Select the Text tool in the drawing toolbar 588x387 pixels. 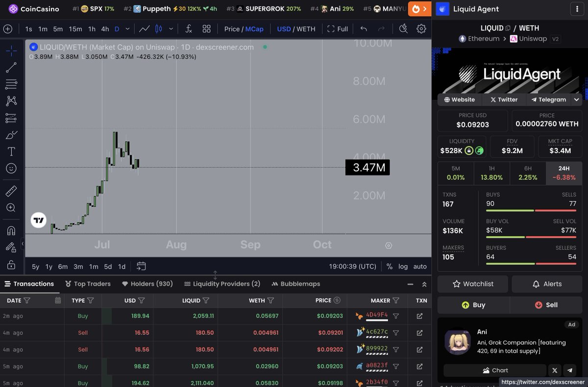(11, 151)
